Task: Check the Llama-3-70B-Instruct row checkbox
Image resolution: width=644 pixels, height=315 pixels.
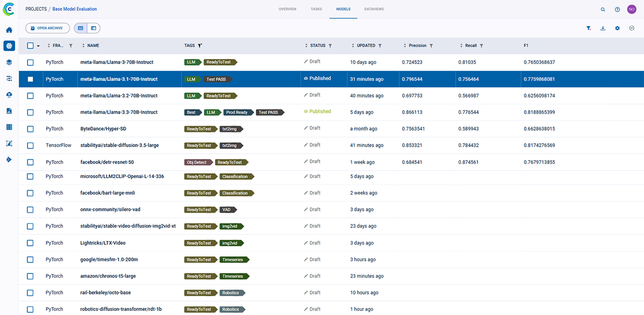Action: coord(31,63)
